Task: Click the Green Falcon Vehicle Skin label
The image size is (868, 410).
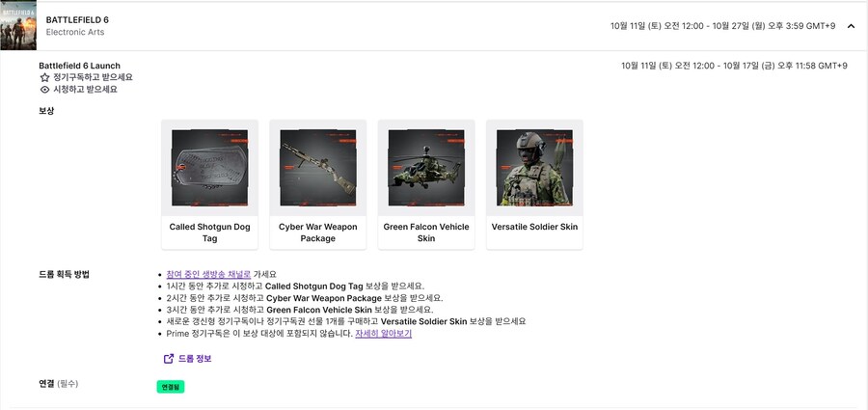Action: [x=426, y=232]
